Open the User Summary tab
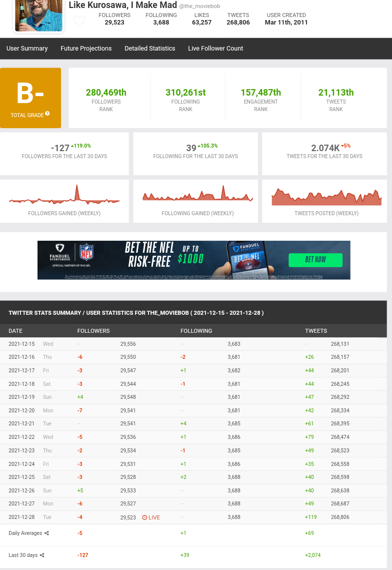This screenshot has width=392, height=570. [27, 49]
